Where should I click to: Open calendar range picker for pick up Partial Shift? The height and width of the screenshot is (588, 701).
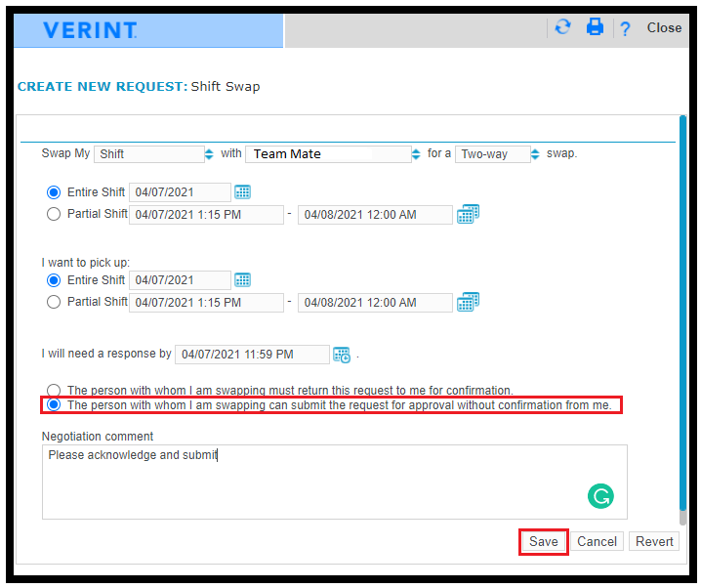(468, 302)
